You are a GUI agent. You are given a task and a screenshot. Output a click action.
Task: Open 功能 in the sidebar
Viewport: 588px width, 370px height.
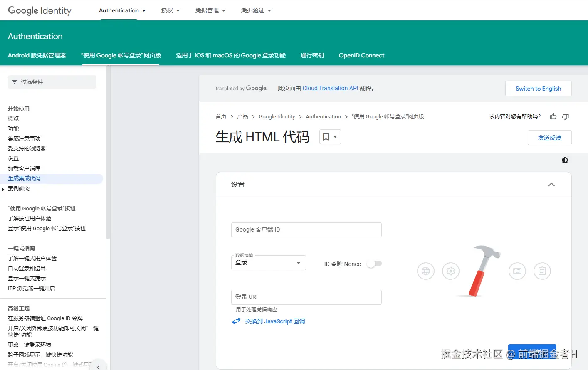(x=13, y=128)
